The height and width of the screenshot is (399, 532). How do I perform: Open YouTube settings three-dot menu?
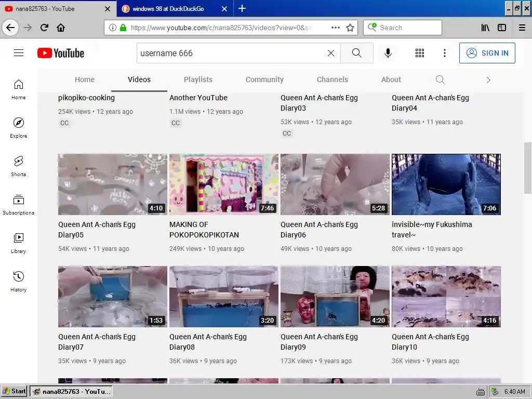tap(445, 53)
